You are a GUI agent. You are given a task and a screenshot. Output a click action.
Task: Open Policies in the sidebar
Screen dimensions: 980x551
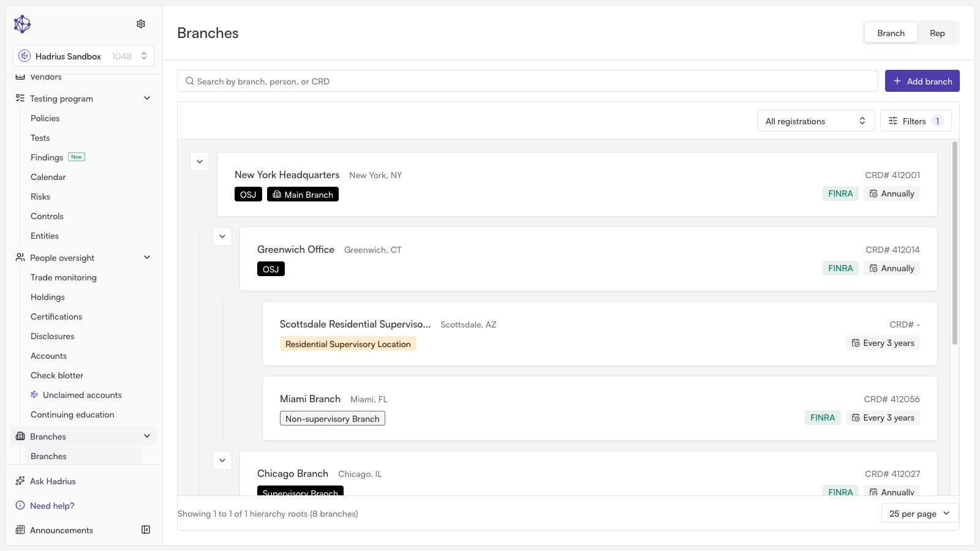[45, 118]
